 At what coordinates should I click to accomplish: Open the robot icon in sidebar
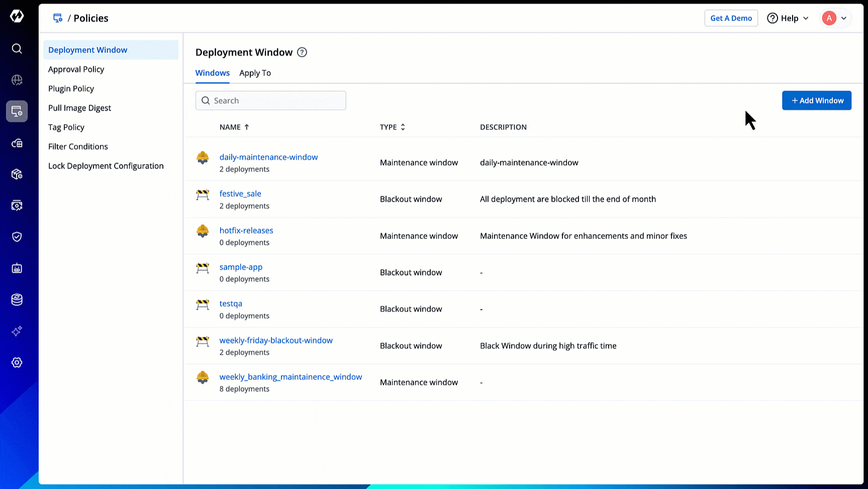(x=17, y=268)
